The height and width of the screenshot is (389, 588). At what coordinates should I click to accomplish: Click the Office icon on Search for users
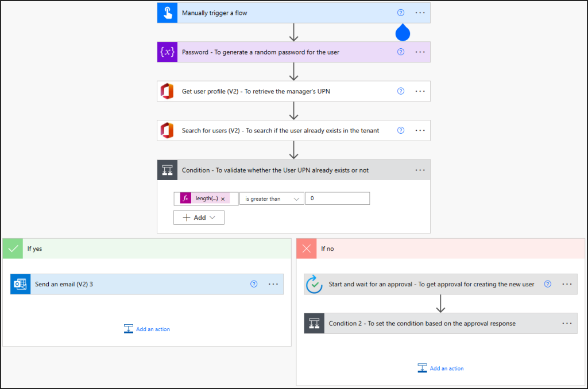click(x=167, y=130)
